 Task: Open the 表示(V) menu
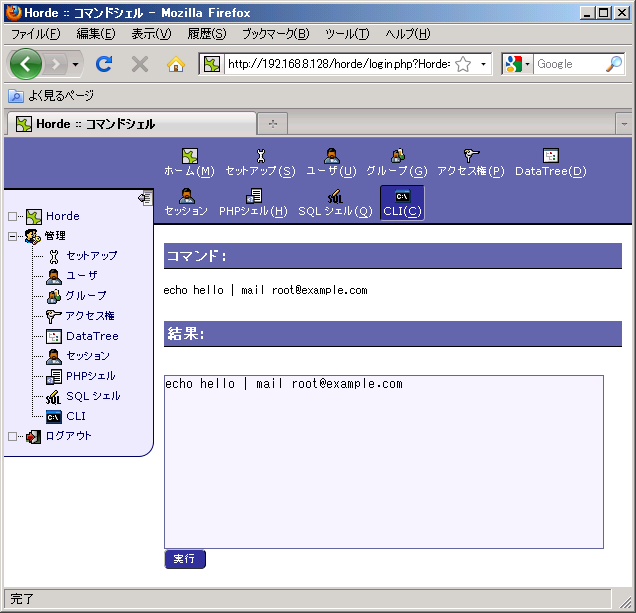151,34
